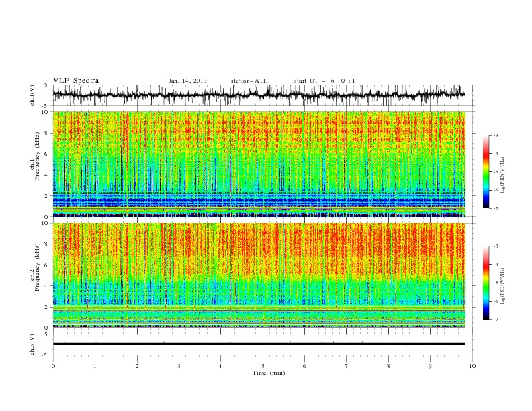The image size is (532, 411).
Task: Click the 'station=ATH' label
Action: pyautogui.click(x=249, y=81)
